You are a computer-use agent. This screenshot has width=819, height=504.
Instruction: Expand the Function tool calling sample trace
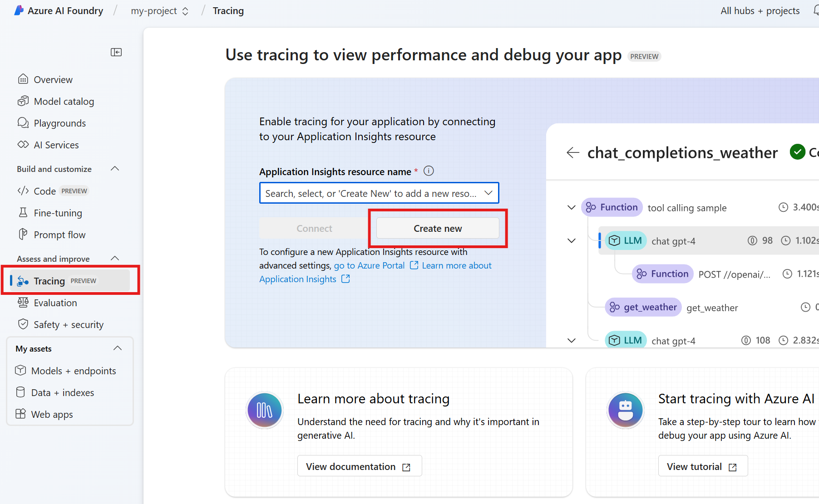[571, 207]
